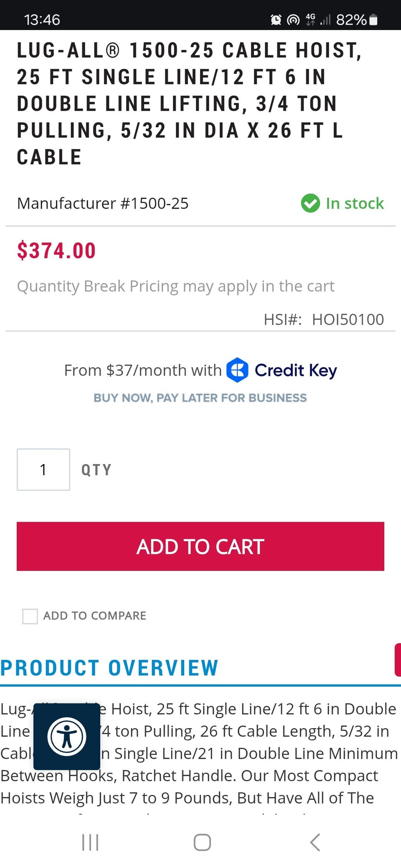Tap the 4G signal indicator icon

click(310, 20)
